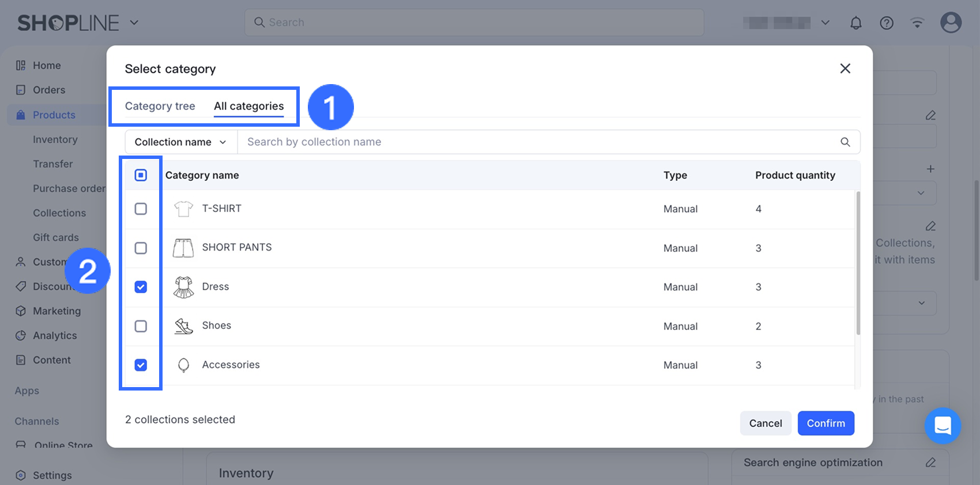Open Transfer under Products
Screen dimensions: 980x485
click(x=53, y=164)
